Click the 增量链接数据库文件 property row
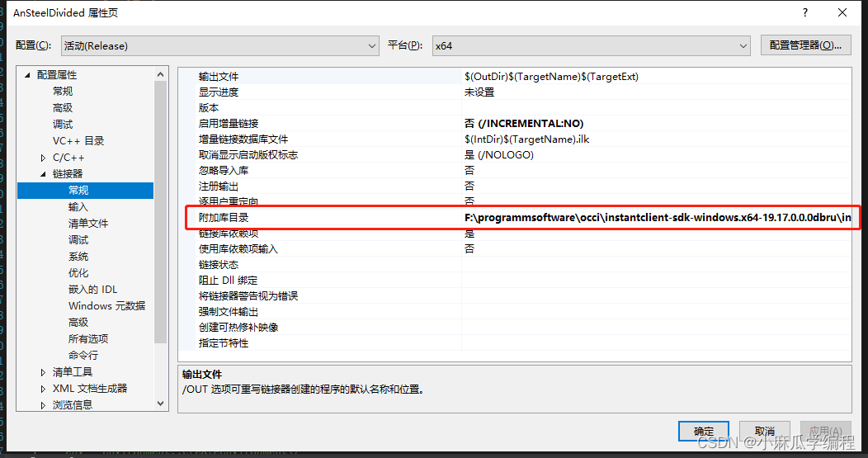This screenshot has width=868, height=458. 514,139
